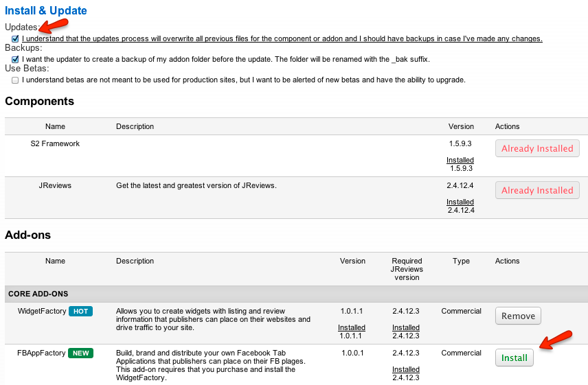The width and height of the screenshot is (588, 385).
Task: Toggle the Updates overwrite acknowledgement checkbox
Action: [15, 38]
